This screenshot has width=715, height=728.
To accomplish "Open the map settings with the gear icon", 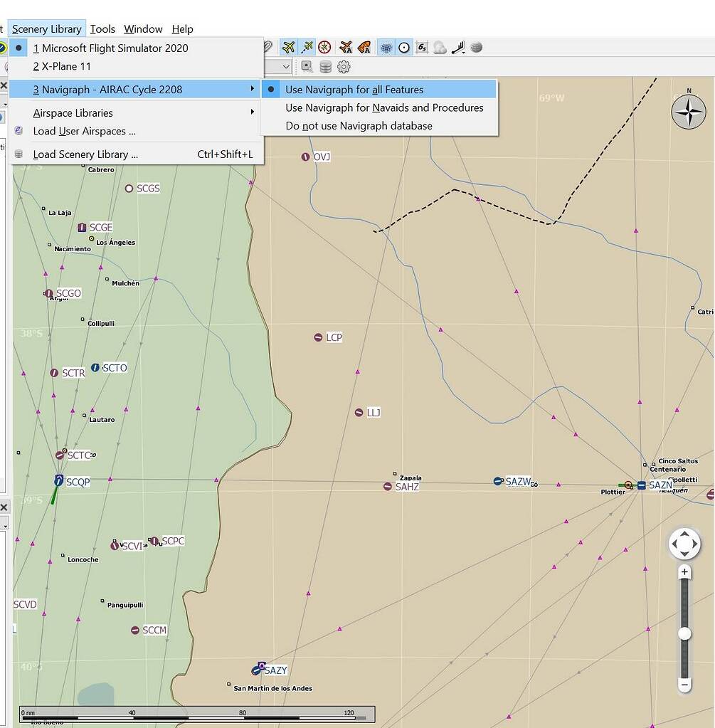I will 344,66.
